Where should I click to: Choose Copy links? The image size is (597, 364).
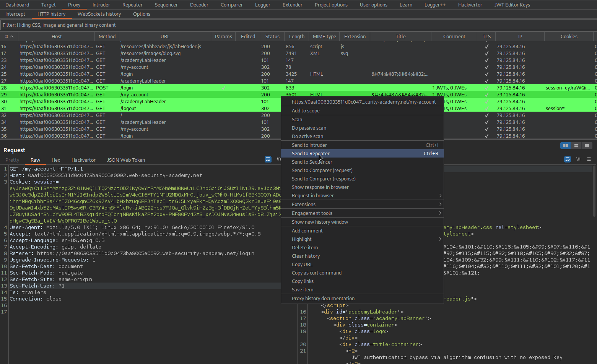362,281
